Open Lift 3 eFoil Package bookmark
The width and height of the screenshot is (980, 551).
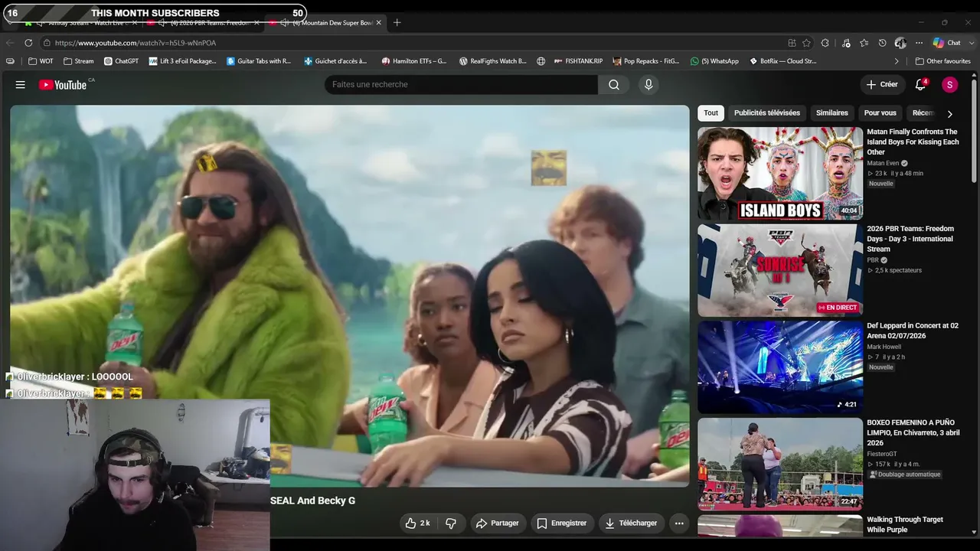pos(183,61)
